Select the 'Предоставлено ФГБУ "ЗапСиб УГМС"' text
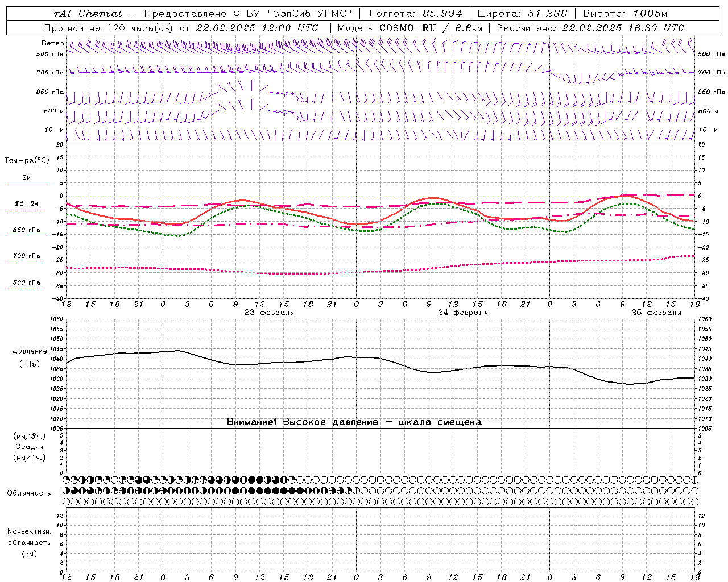The height and width of the screenshot is (582, 728). click(248, 14)
